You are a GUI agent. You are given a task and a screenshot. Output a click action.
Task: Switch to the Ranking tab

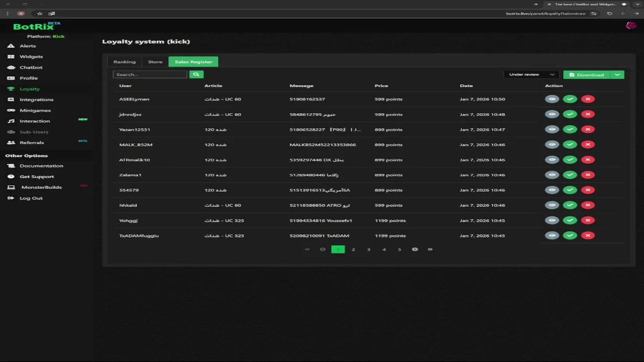pos(124,62)
